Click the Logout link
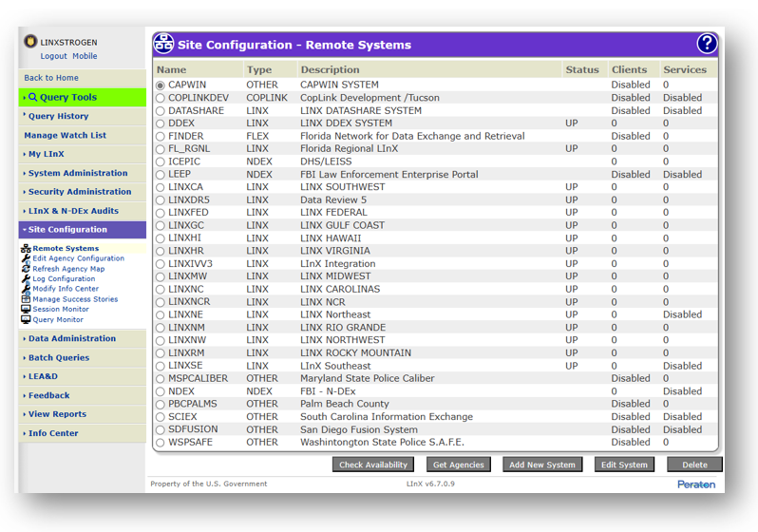Viewport: 758px width, 532px height. point(53,56)
